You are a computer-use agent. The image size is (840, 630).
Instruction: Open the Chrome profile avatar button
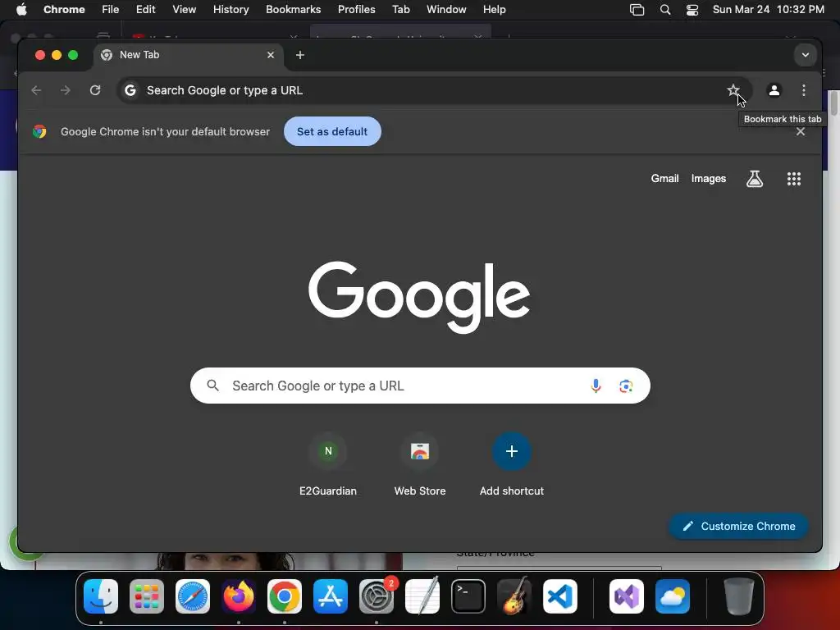[x=774, y=90]
